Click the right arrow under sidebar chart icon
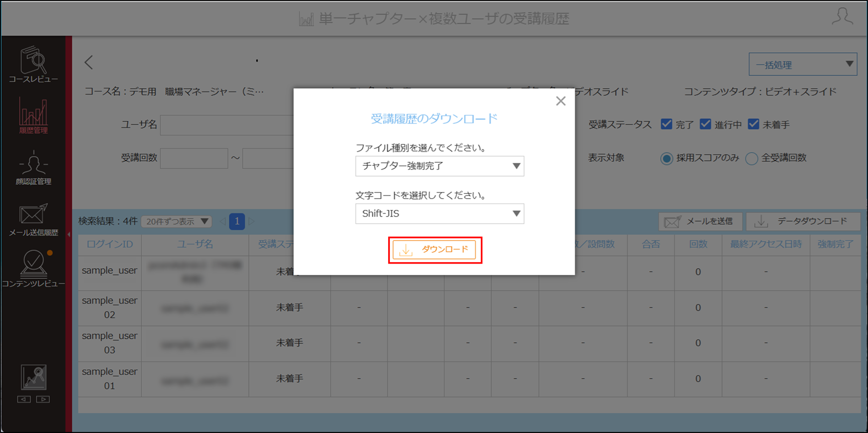This screenshot has height=433, width=868. coord(43,399)
